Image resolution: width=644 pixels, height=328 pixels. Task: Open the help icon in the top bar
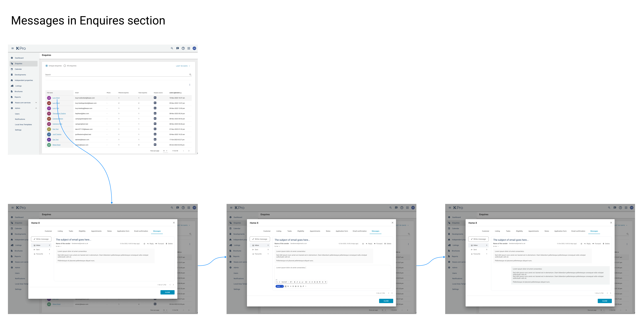coord(183,48)
